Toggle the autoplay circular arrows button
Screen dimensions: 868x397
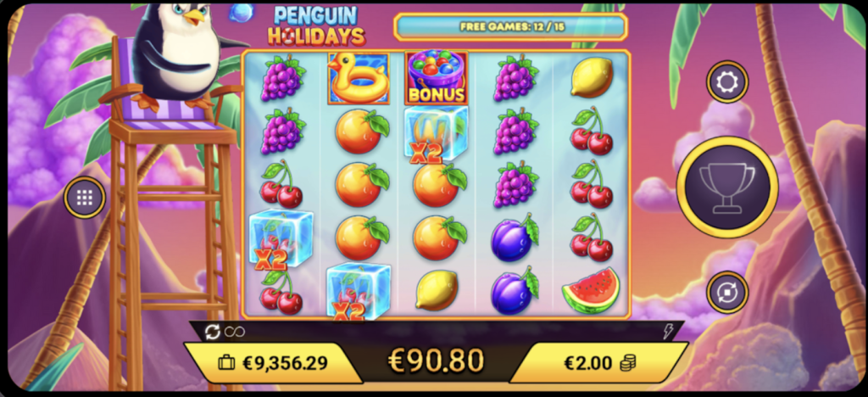pyautogui.click(x=726, y=293)
